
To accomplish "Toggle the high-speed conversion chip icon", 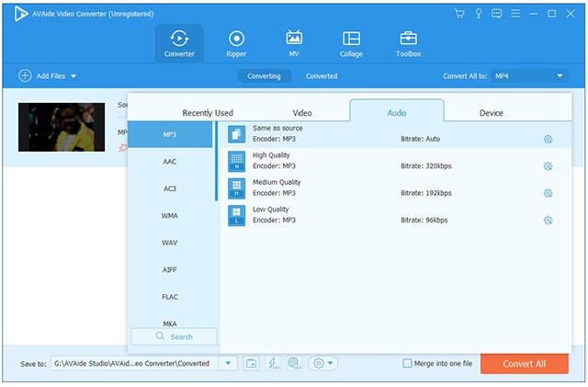I will tap(294, 363).
